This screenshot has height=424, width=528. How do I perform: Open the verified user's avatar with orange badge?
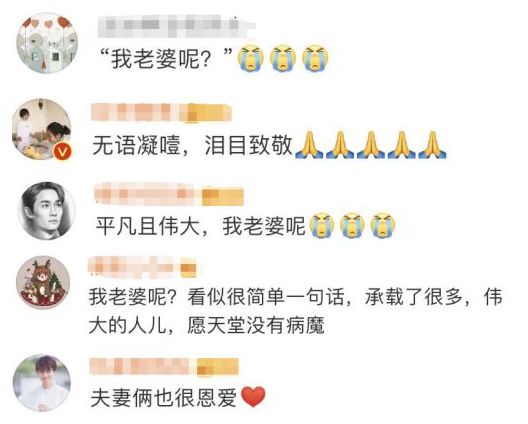42,128
